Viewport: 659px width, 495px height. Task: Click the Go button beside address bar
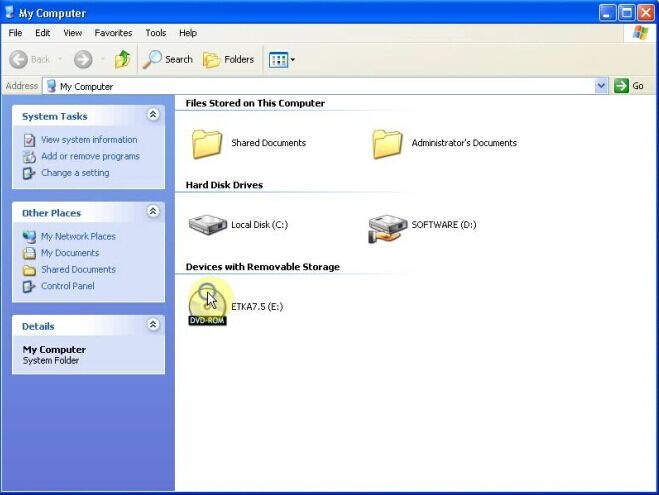click(629, 86)
